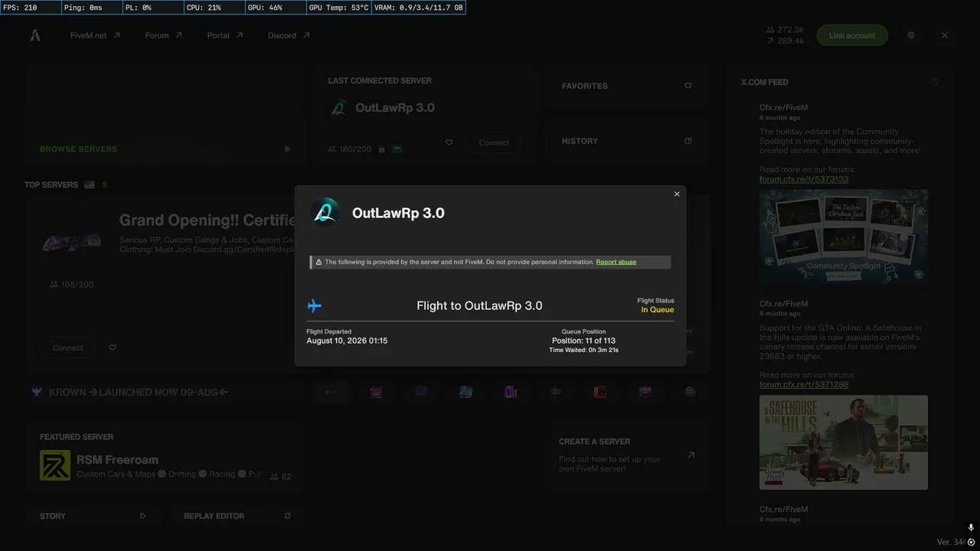Click the FPS: 210 overlay readout

pos(31,8)
